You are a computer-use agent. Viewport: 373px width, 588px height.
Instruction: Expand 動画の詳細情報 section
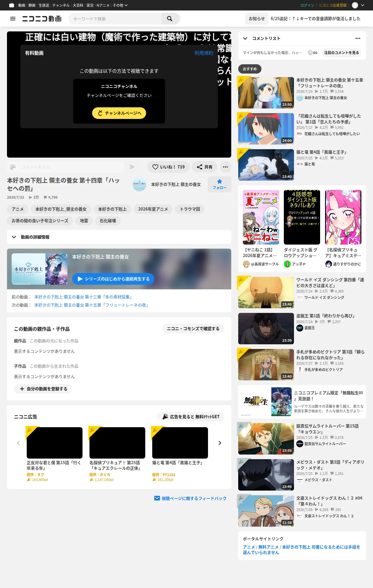(x=119, y=237)
